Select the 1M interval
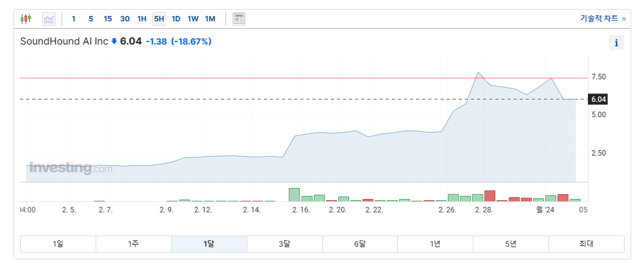 [210, 19]
